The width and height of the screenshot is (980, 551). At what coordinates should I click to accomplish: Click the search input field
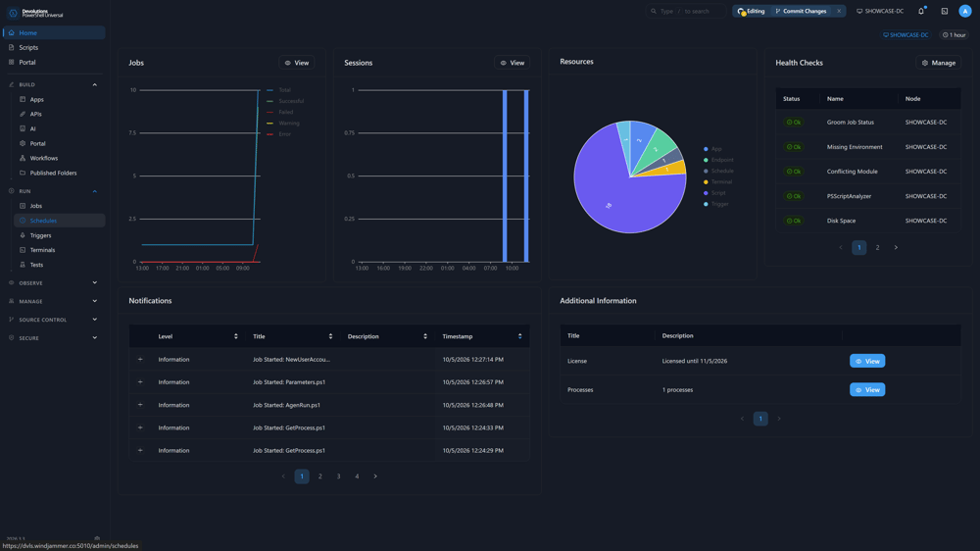pyautogui.click(x=686, y=11)
